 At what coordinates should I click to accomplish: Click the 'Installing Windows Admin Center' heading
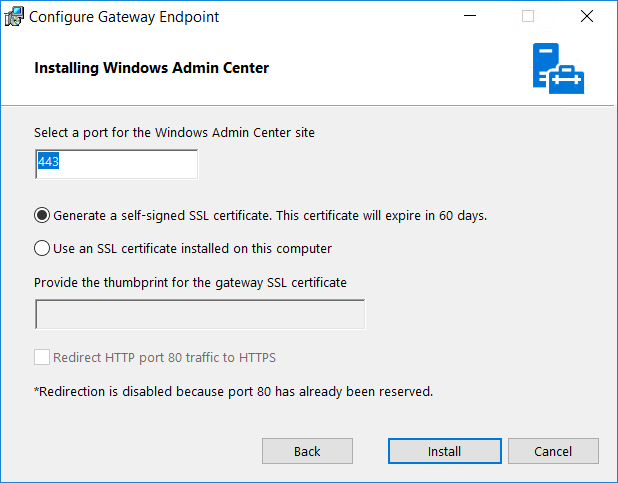pos(151,68)
